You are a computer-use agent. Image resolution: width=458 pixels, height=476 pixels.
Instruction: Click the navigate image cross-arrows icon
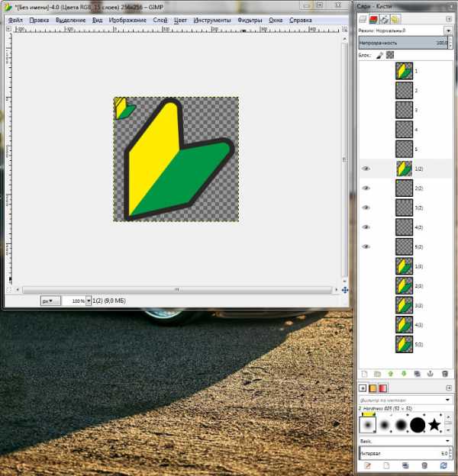(x=345, y=290)
